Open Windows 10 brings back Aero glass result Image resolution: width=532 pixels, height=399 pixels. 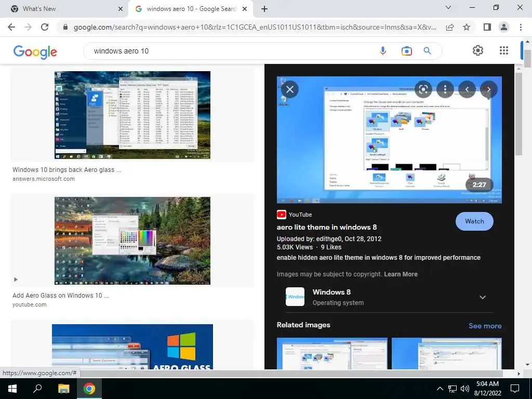tap(67, 170)
